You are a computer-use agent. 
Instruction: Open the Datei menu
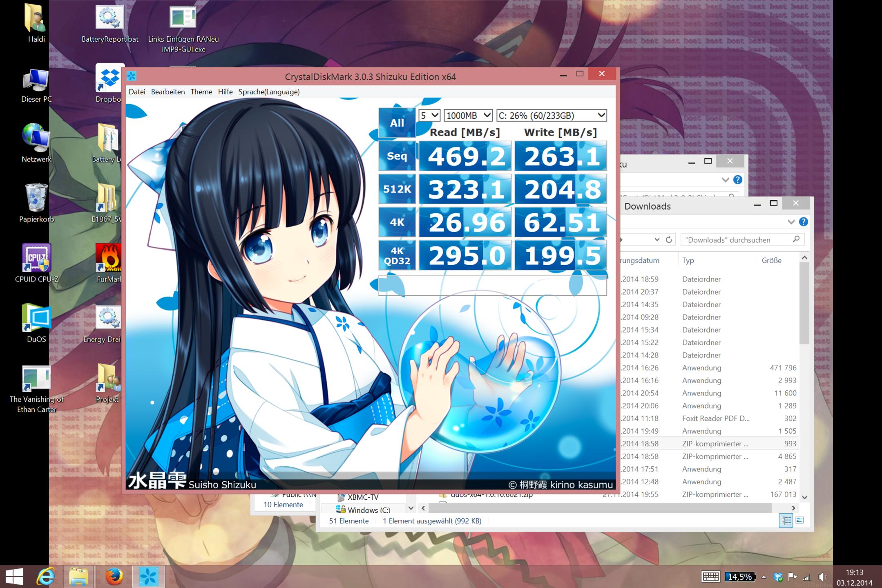click(137, 92)
